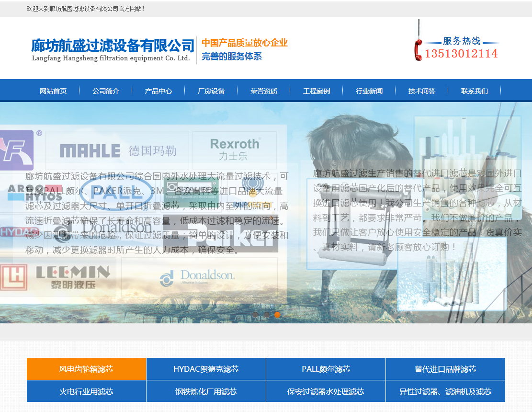Go to the first carousel slide dot
Viewport: 532px width, 412px height.
(255, 315)
